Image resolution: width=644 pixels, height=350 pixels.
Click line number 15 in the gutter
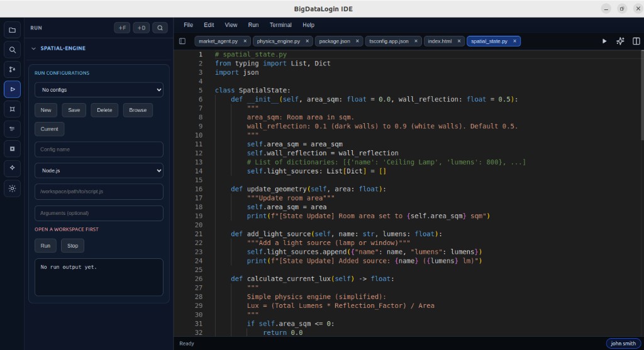199,180
